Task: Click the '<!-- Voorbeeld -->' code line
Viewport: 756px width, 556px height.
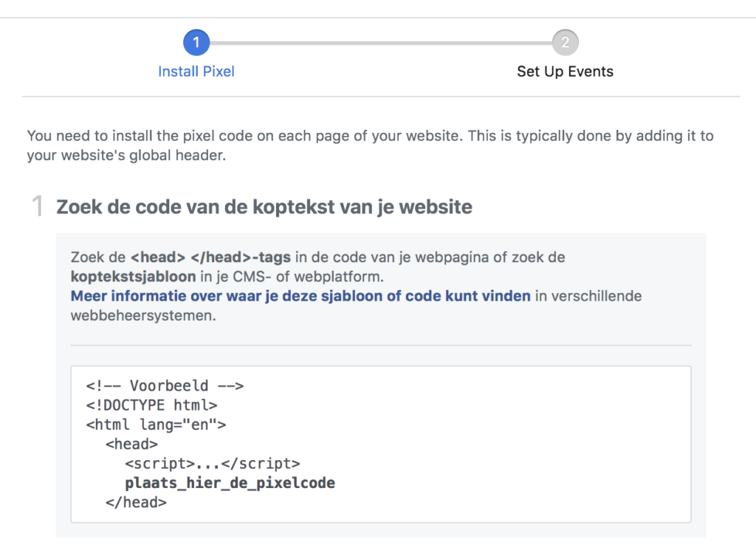Action: [x=165, y=385]
